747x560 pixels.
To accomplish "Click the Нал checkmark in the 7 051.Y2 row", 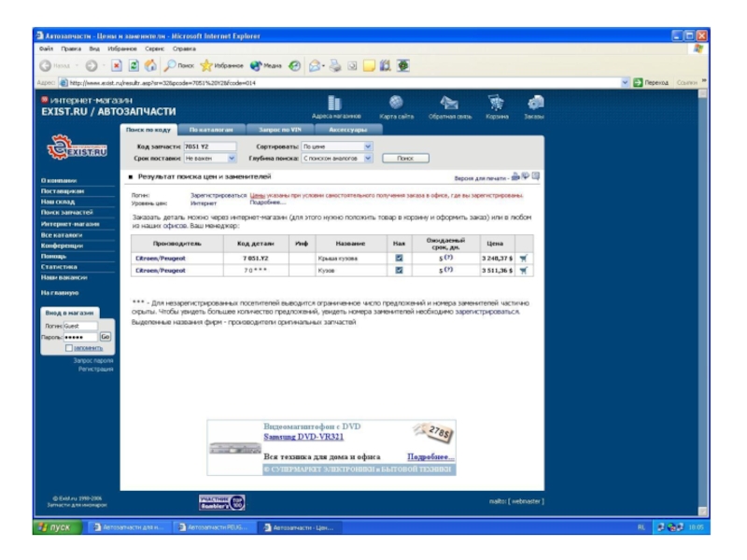I will tap(400, 259).
